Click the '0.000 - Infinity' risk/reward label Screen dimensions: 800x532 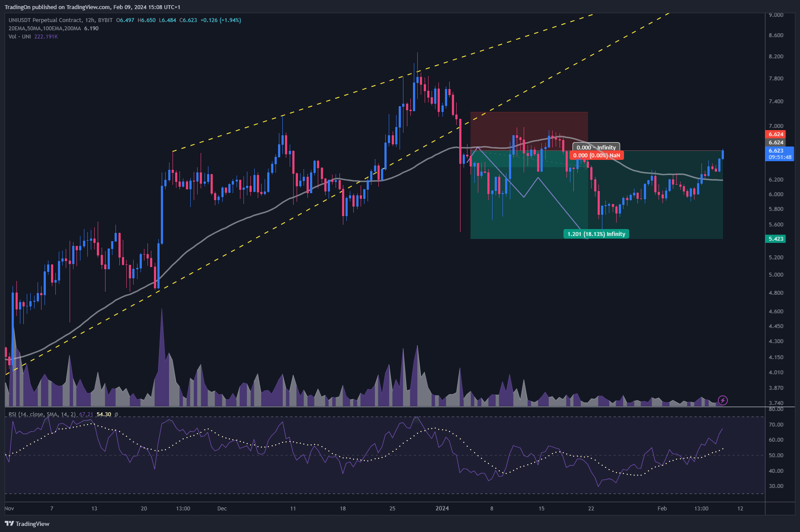coord(596,147)
